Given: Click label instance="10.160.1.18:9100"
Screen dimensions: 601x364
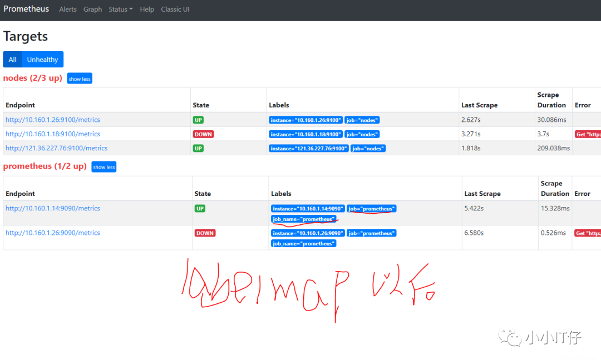Looking at the screenshot, I should [306, 134].
